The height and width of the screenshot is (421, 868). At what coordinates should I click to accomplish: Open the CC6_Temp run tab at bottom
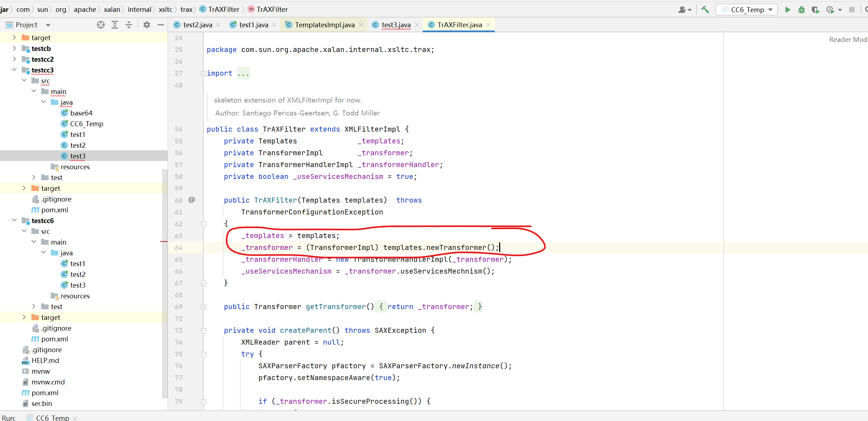tap(52, 417)
